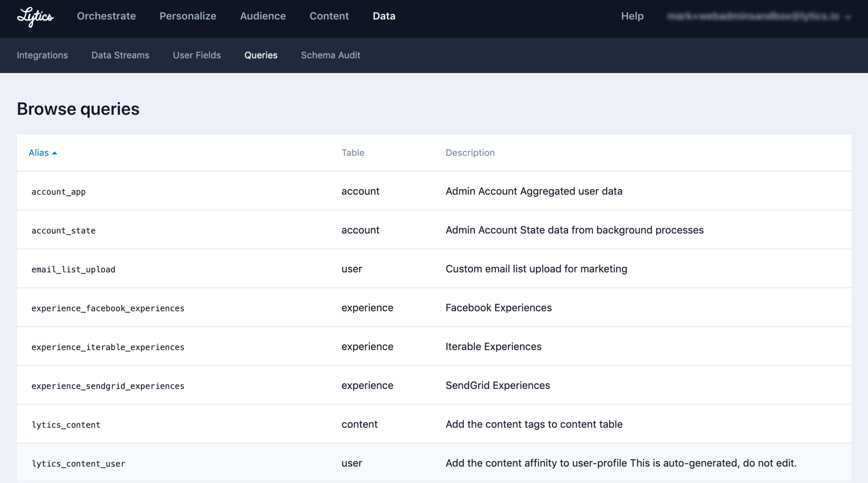Click the Alias sort arrow icon
Screen dimensions: 868x483
pos(55,153)
